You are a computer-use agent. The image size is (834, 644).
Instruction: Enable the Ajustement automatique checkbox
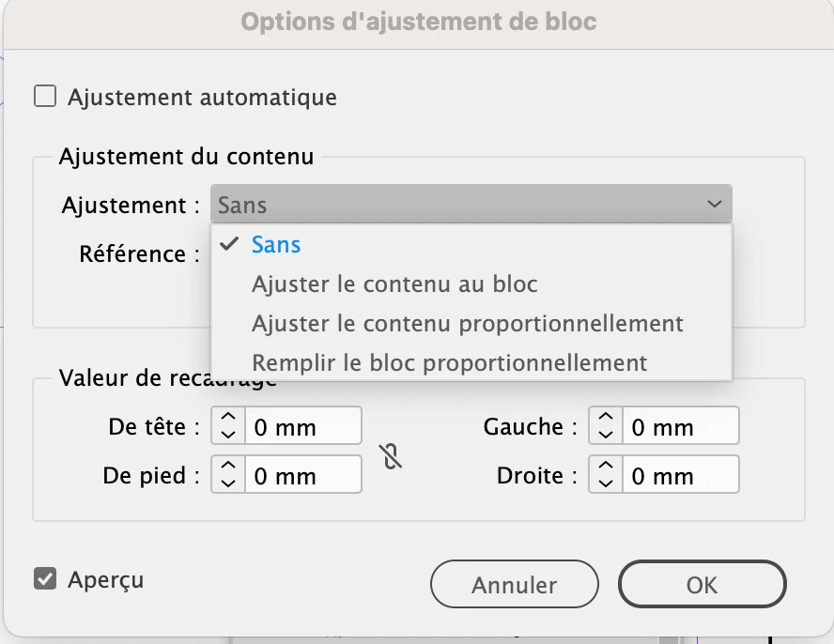45,97
